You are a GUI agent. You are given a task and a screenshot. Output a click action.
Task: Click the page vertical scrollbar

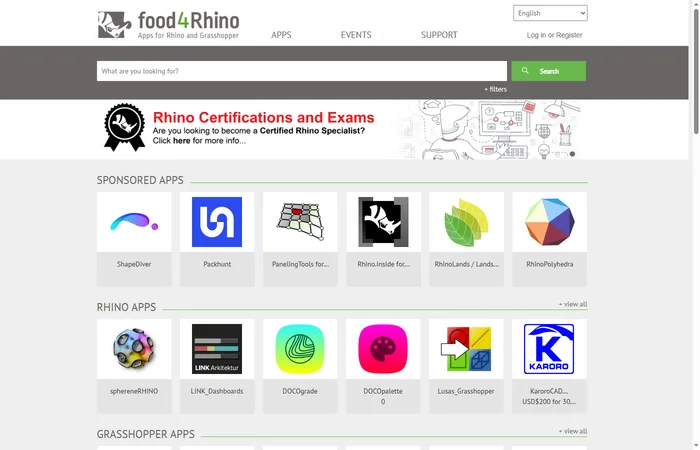[x=696, y=71]
